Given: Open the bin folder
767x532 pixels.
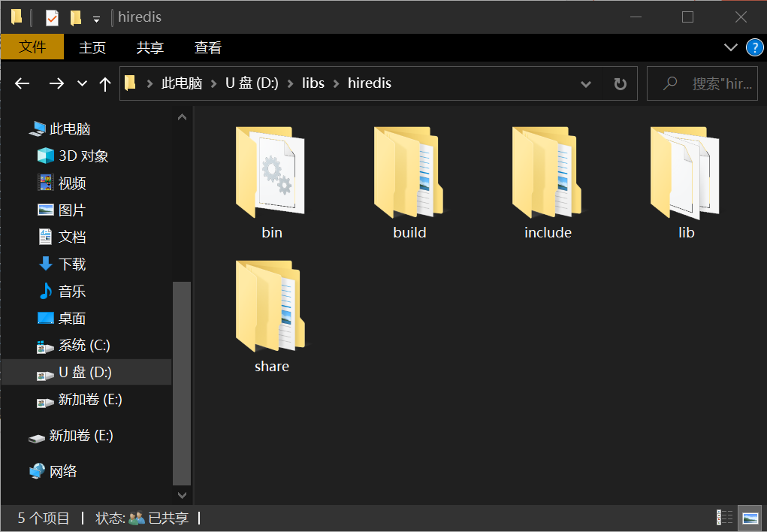Looking at the screenshot, I should (270, 180).
